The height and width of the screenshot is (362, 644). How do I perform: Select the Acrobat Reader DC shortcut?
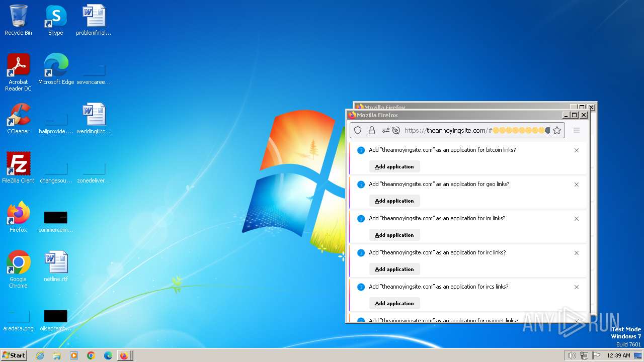18,72
